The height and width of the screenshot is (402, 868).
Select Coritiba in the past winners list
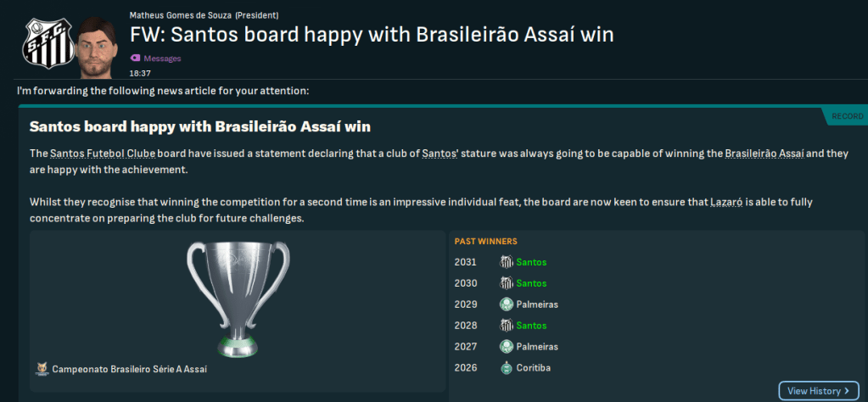pyautogui.click(x=535, y=368)
